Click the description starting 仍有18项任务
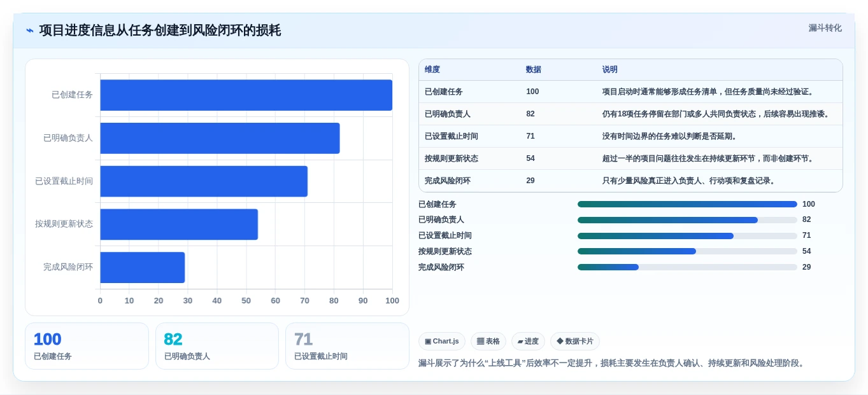The width and height of the screenshot is (868, 395). 716,114
